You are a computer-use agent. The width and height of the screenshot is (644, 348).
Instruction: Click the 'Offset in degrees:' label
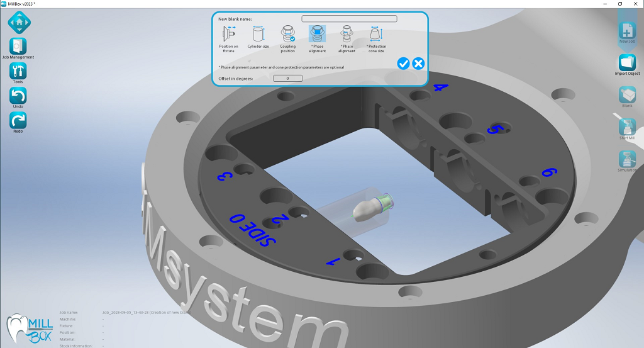click(236, 79)
